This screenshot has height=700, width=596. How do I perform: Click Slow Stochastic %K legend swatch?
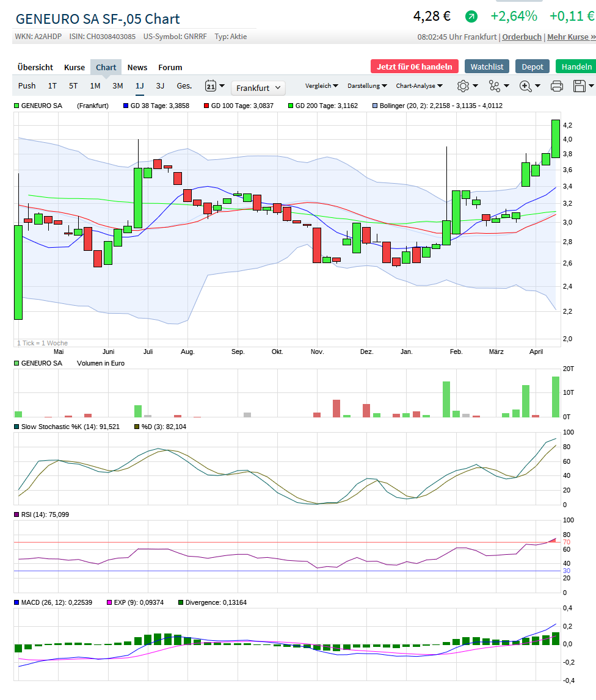pyautogui.click(x=16, y=427)
